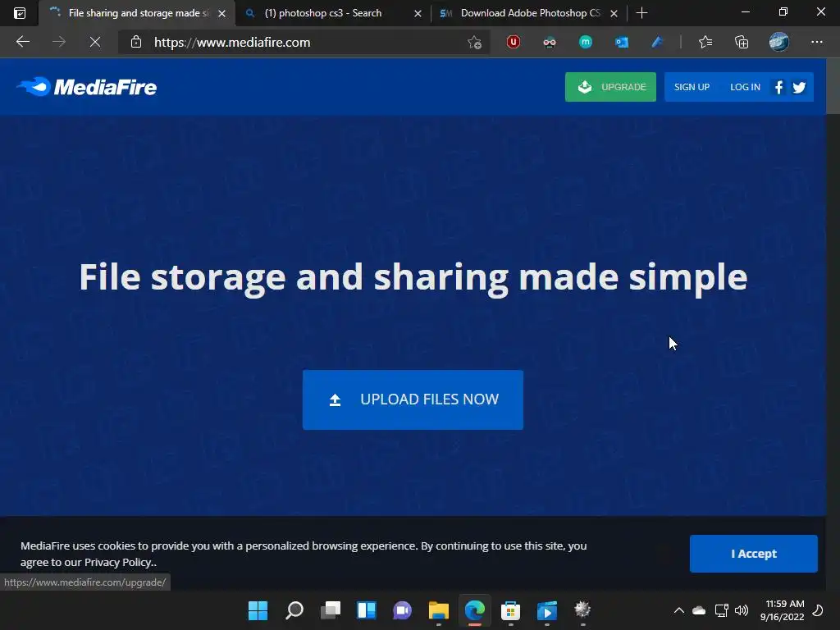Accept cookies with I Accept button

pos(753,554)
